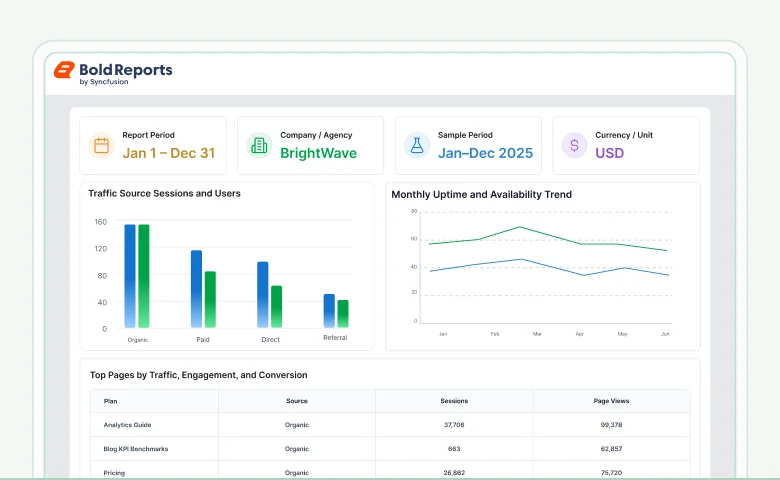Click the Sessions column header

pos(454,401)
